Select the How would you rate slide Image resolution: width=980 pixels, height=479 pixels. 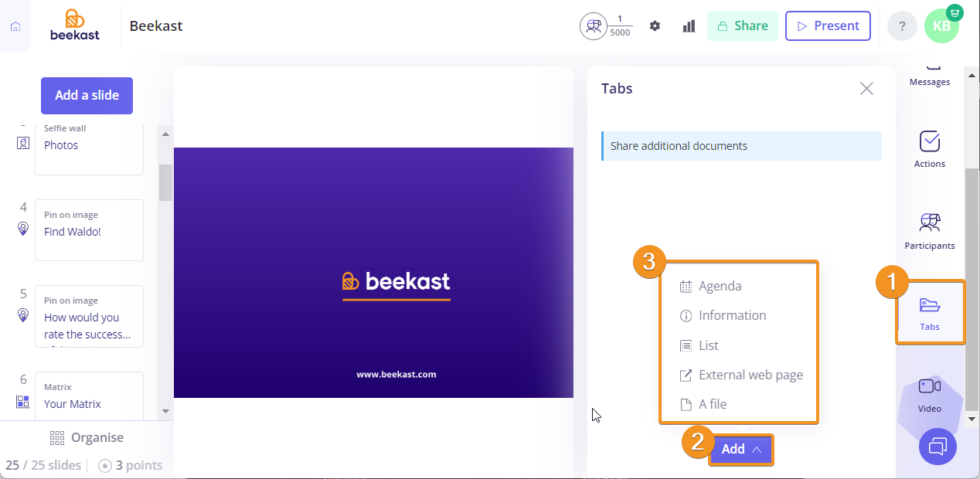[x=89, y=316]
